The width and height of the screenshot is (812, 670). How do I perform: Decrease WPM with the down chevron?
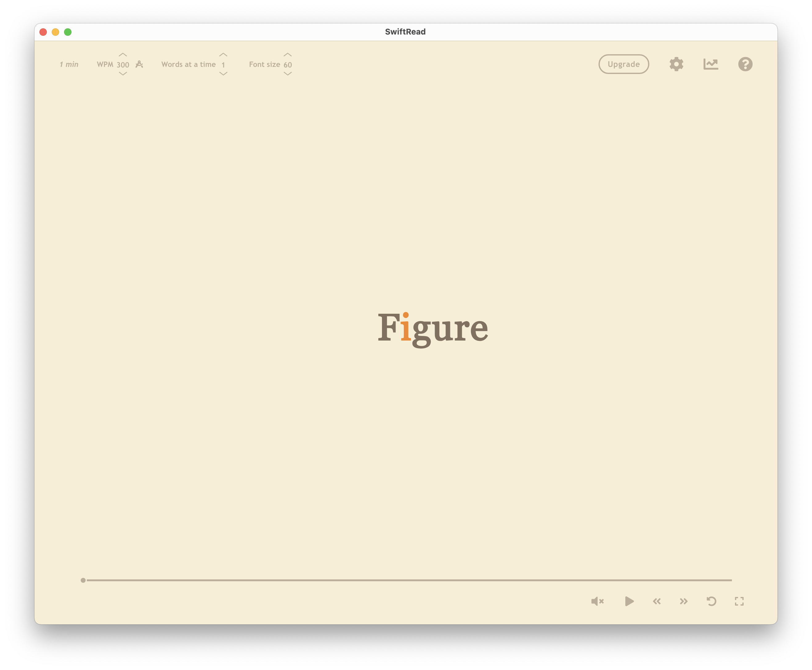pyautogui.click(x=123, y=74)
